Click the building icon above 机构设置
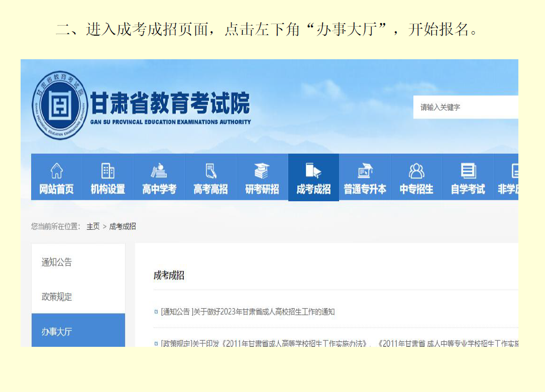 click(108, 171)
